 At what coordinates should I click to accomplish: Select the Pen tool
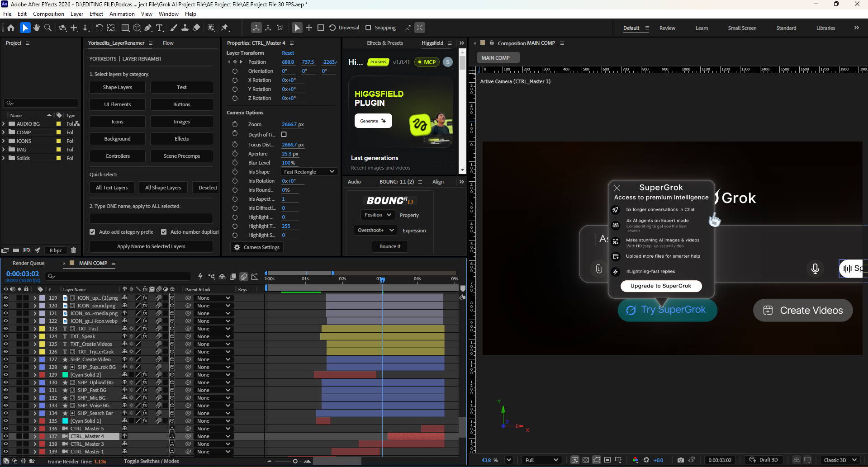tap(148, 28)
